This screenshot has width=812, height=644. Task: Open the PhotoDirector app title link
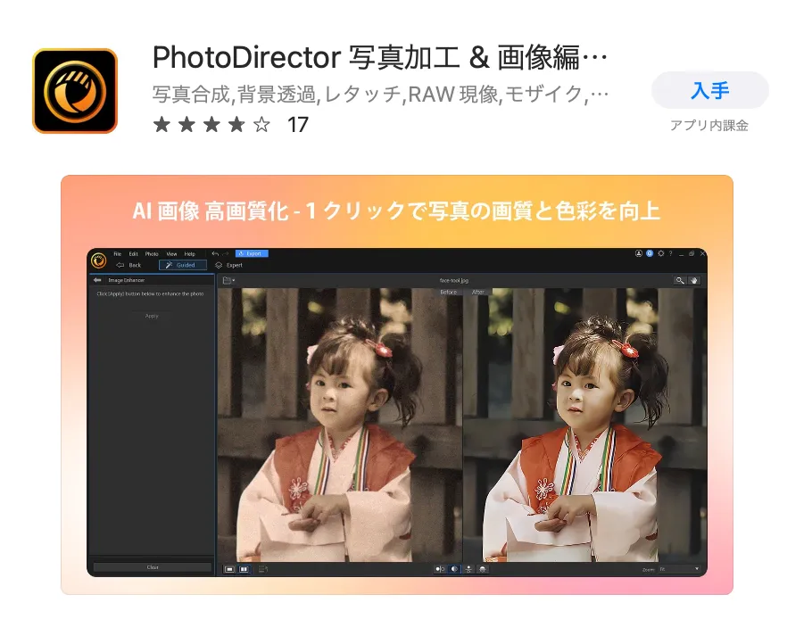click(x=379, y=57)
